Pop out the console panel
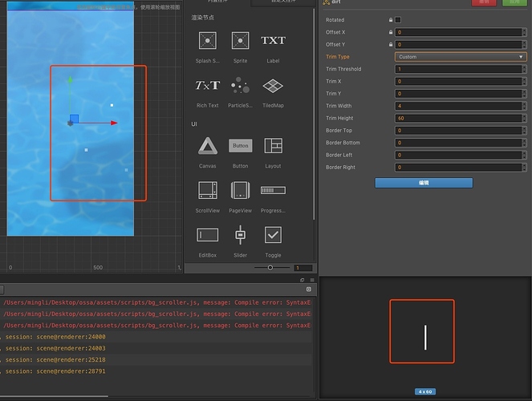Screen dimensions: 532x401 pyautogui.click(x=302, y=280)
